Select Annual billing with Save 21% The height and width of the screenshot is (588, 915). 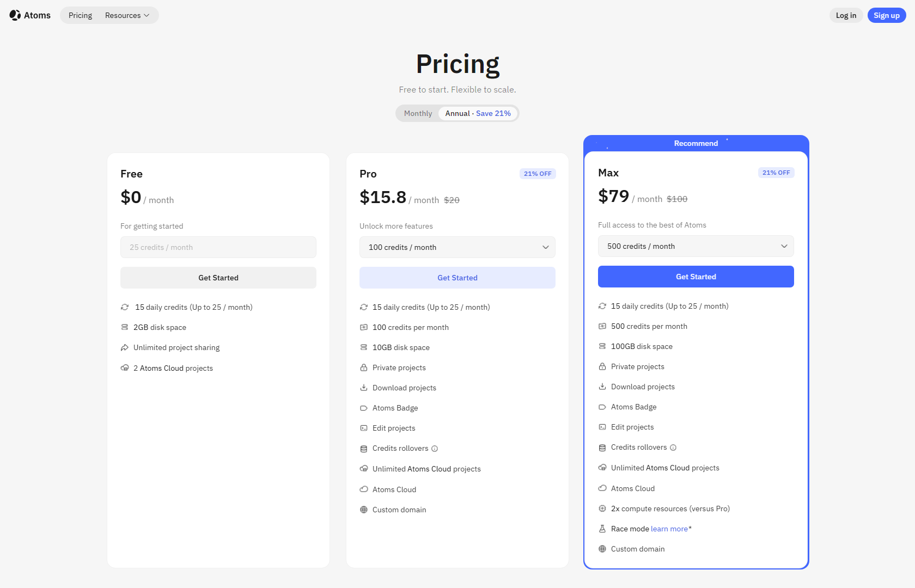coord(478,113)
